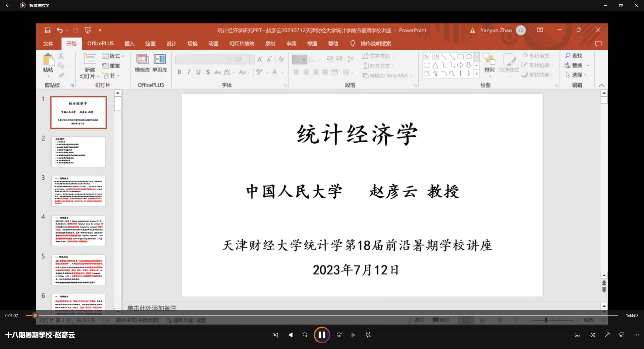Viewport: 644px width, 349px height.
Task: Expand the shapes gallery more arrow
Action: tap(477, 73)
